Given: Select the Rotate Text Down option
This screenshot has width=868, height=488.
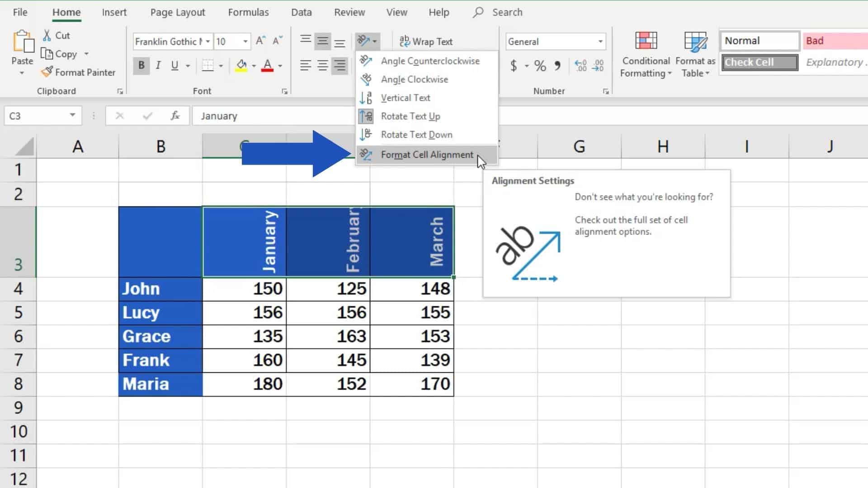Looking at the screenshot, I should (417, 135).
